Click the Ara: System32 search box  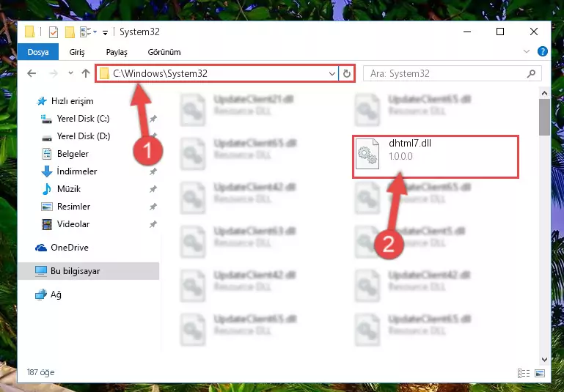point(452,74)
